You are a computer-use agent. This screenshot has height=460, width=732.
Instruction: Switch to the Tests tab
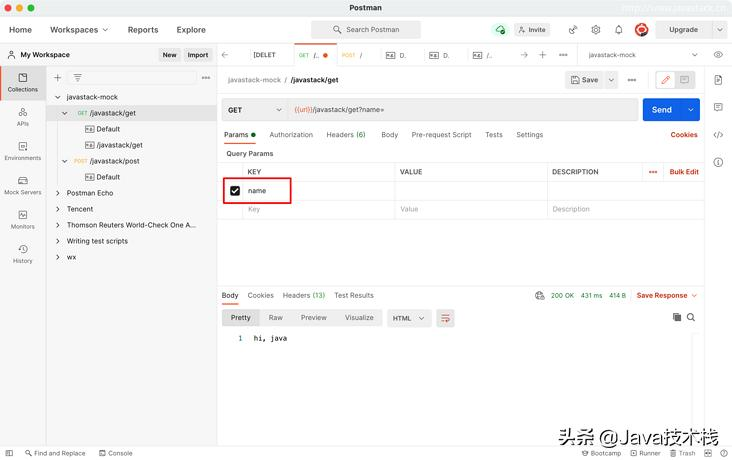click(493, 134)
